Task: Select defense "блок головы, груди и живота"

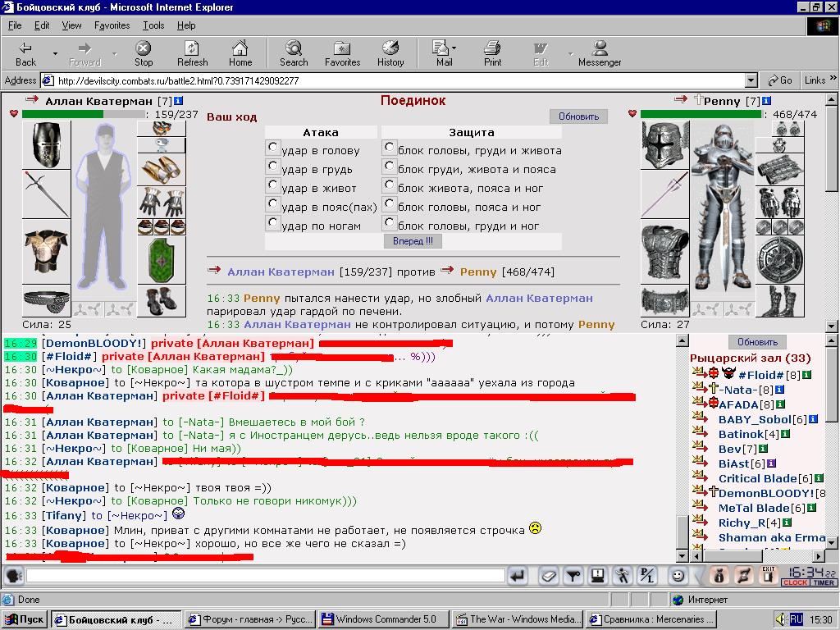Action: tap(390, 148)
